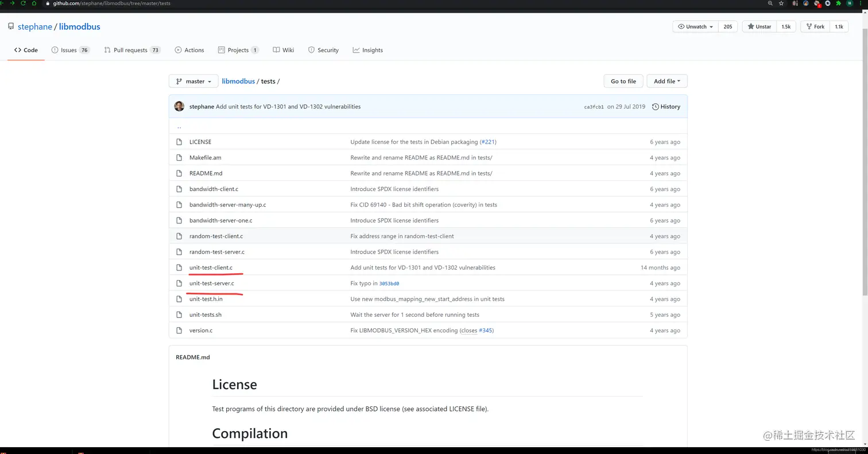Click file icon next to Makefile.am
Screen dimensions: 868x454
click(179, 158)
